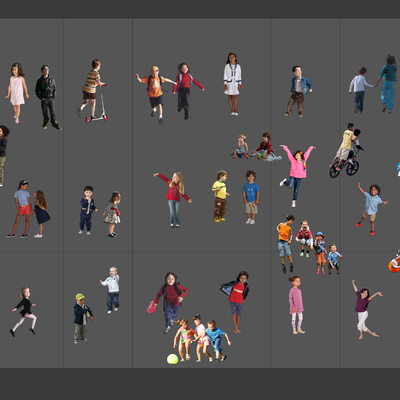
Task: Select the standing girl in long mauve sweater
Action: (x=296, y=305)
